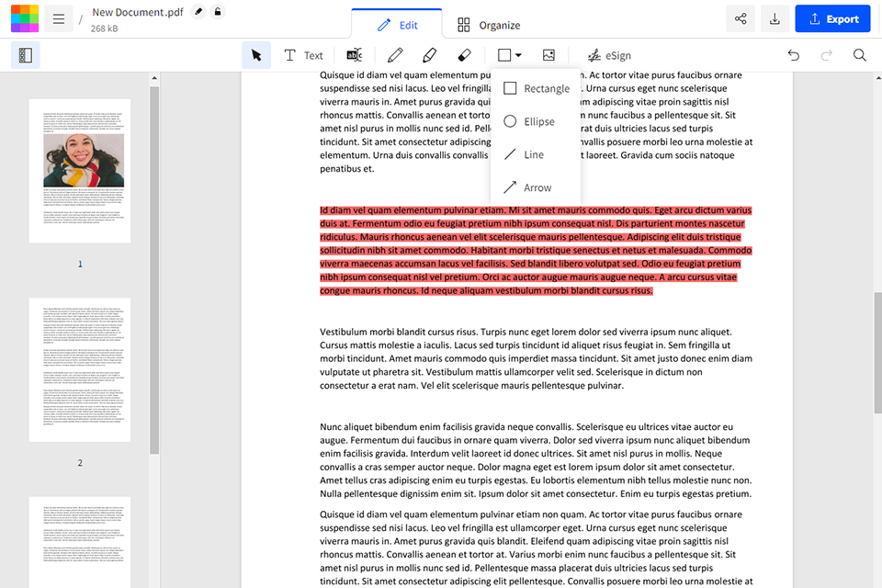
Task: Select the edit existing text tool
Action: (x=355, y=55)
